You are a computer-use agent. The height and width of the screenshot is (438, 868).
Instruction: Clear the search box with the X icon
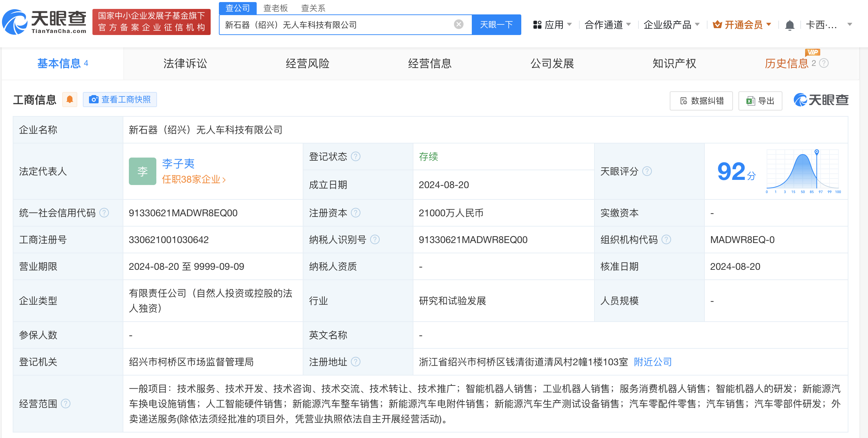pos(458,24)
